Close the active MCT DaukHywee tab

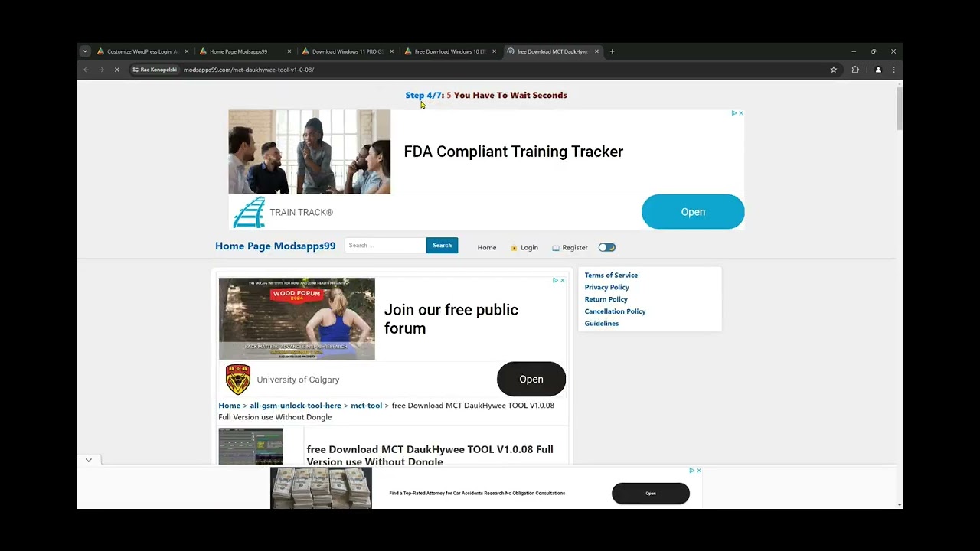pyautogui.click(x=596, y=51)
